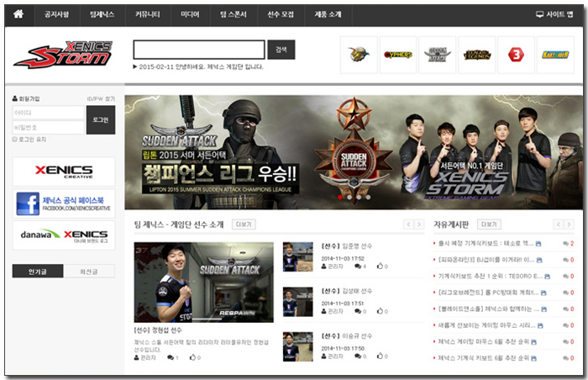Click the ID/PW 찾기 link
The width and height of the screenshot is (588, 380).
pyautogui.click(x=101, y=98)
